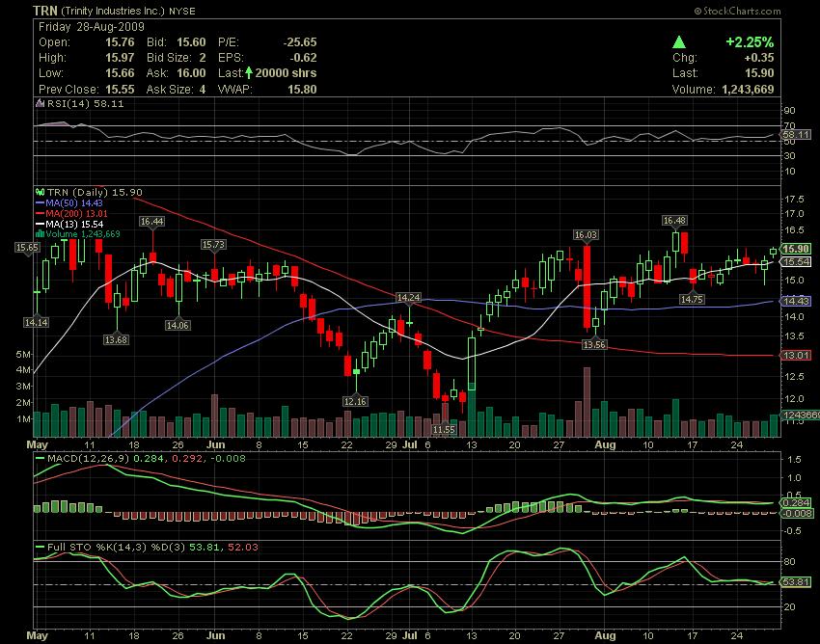Click the 13.56 price low annotation
This screenshot has height=644, width=820.
point(594,344)
